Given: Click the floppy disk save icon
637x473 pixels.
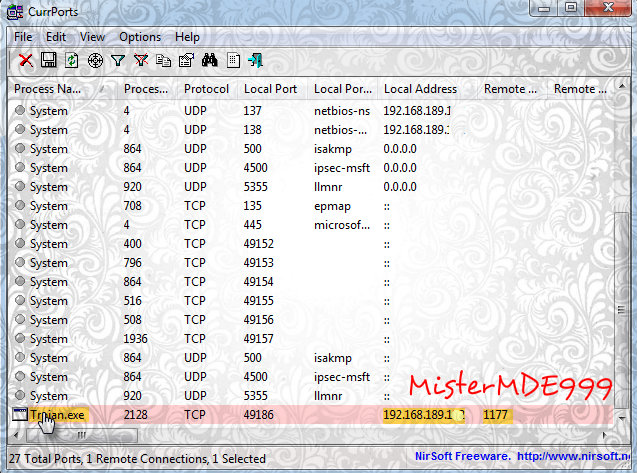Looking at the screenshot, I should pos(48,61).
